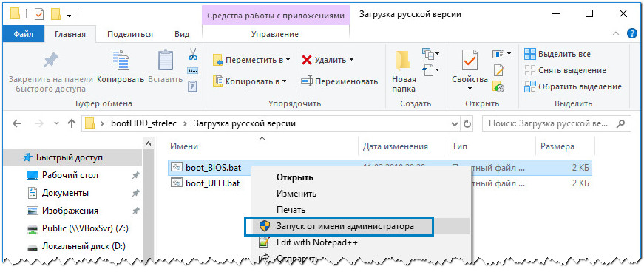Screen dimensions: 644x272
Task: Click the Cut scissors icon
Action: (x=193, y=54)
